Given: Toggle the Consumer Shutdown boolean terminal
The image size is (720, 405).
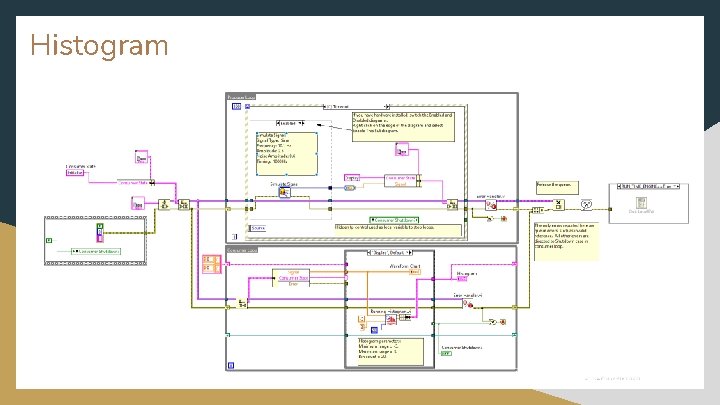Looking at the screenshot, I should pyautogui.click(x=446, y=353).
